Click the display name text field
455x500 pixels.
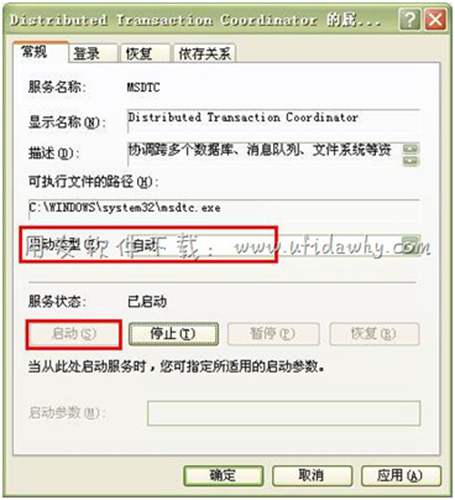point(273,121)
